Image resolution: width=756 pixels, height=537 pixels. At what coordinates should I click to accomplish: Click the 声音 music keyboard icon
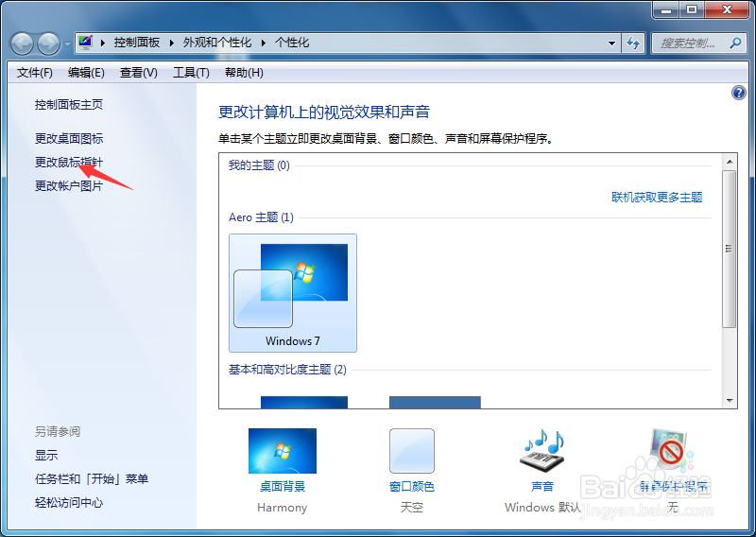(542, 451)
